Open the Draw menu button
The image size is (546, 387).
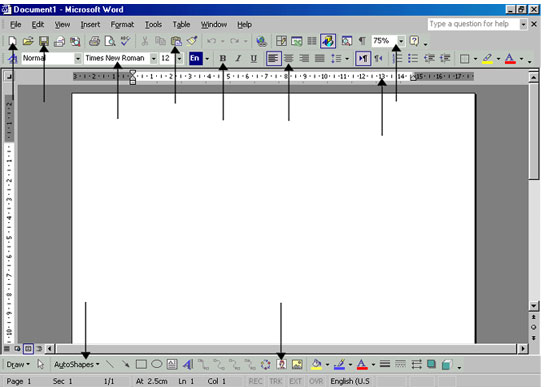click(x=18, y=364)
